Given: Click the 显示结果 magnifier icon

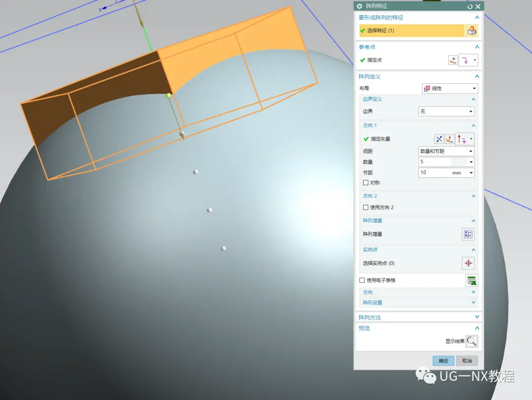Looking at the screenshot, I should click(x=471, y=341).
